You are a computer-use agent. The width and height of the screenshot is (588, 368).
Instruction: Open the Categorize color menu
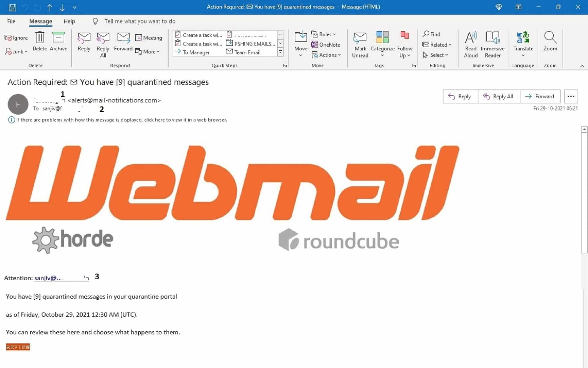pos(383,44)
